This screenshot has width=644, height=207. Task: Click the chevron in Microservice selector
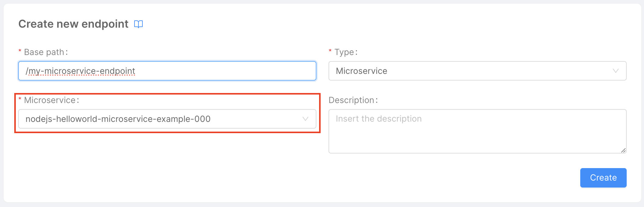[x=305, y=119]
